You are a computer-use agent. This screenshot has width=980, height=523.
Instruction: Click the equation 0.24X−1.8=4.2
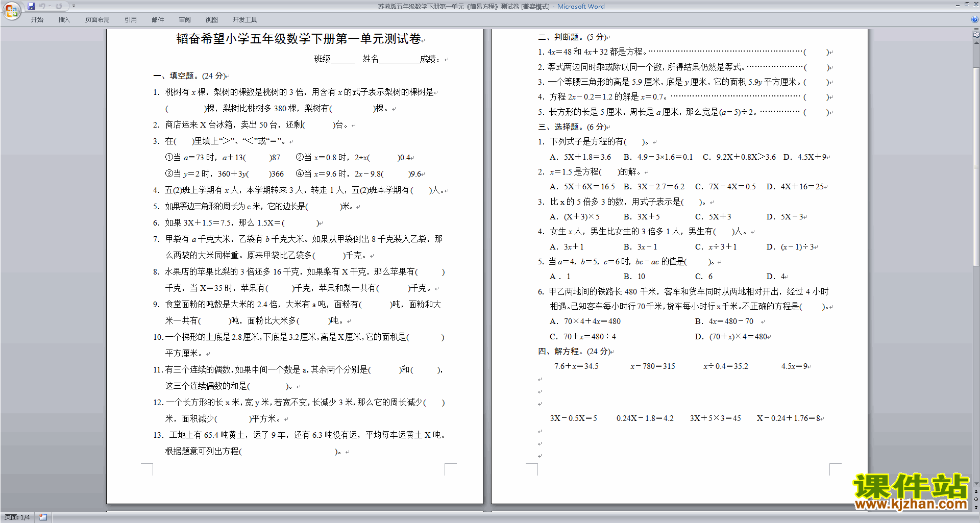click(645, 418)
